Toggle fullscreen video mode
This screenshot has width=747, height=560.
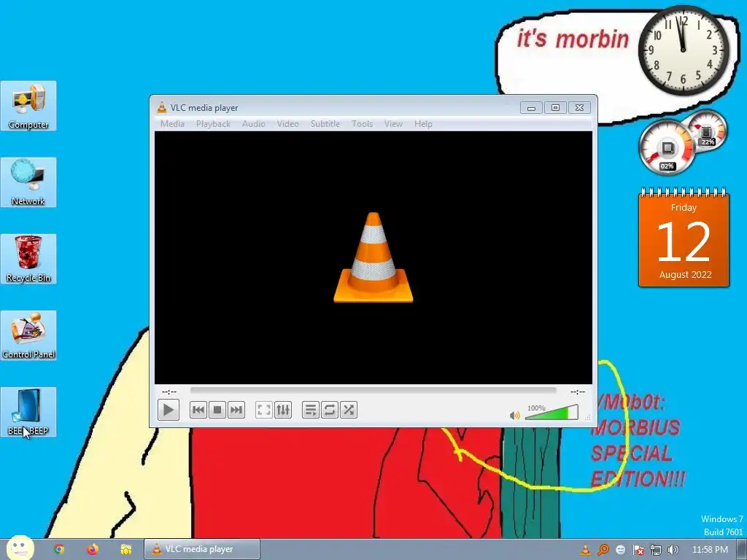click(x=263, y=410)
